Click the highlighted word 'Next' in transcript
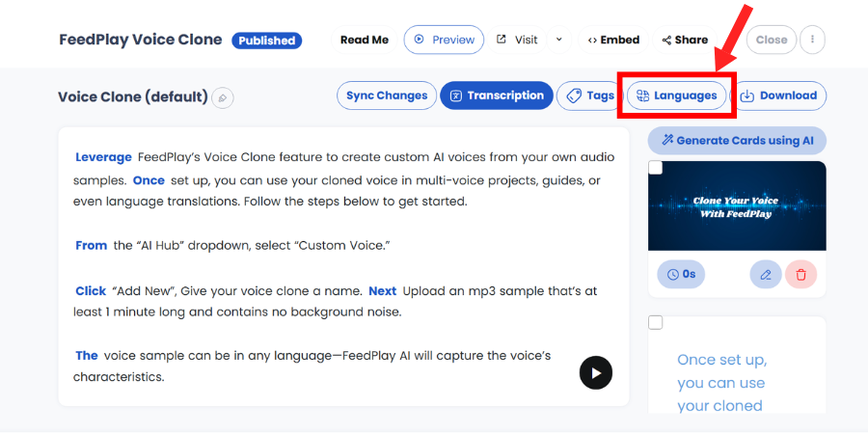Image resolution: width=868 pixels, height=434 pixels. [383, 290]
